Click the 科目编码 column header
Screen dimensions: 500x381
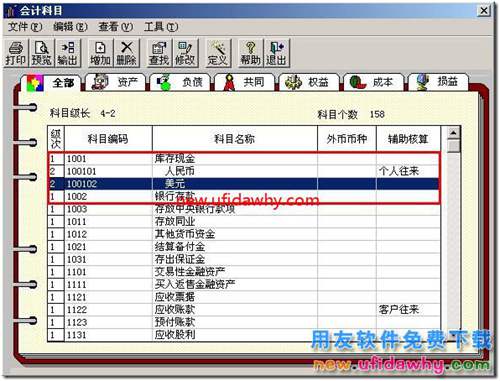point(108,139)
